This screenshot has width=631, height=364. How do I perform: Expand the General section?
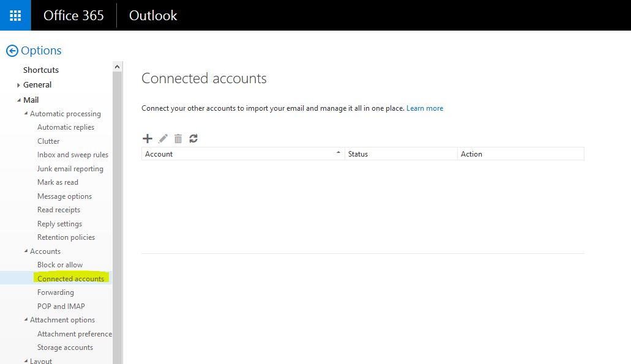(18, 85)
